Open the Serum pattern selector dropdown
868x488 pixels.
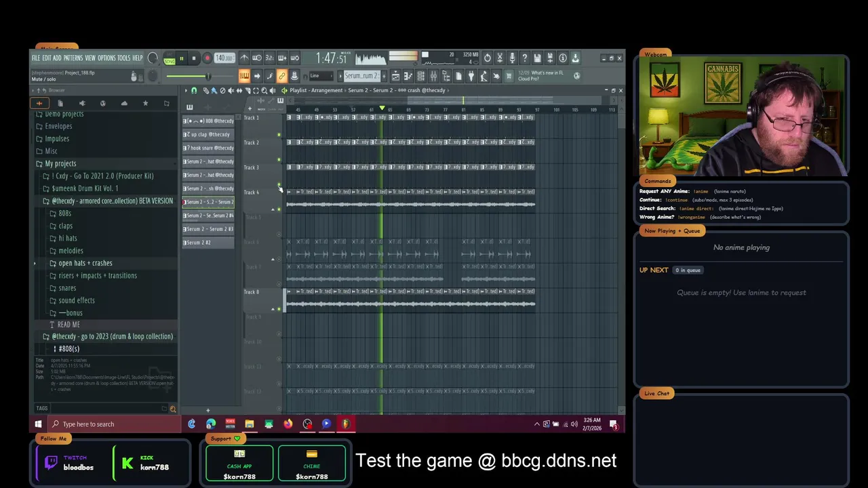[x=361, y=76]
